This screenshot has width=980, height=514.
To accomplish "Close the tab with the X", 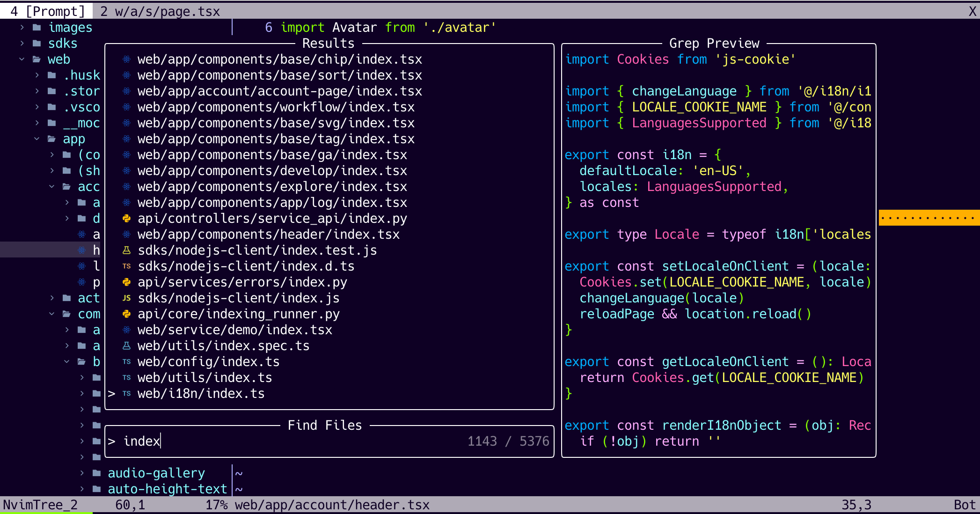I will [973, 11].
